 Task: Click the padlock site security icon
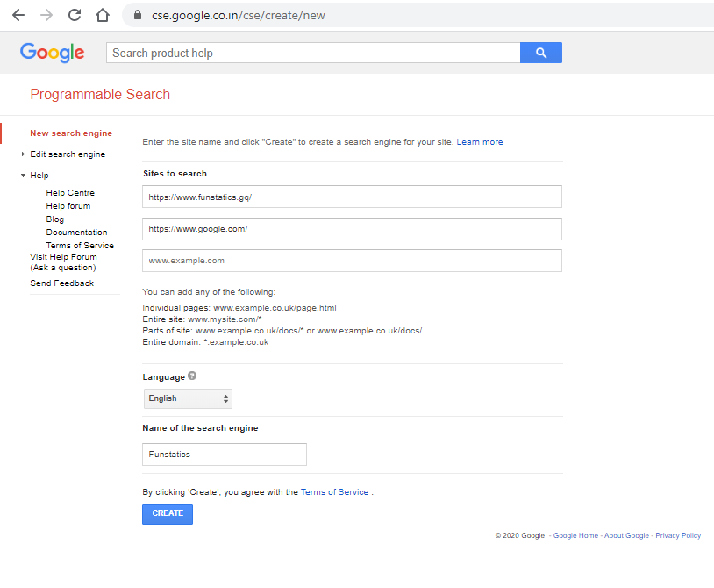[x=138, y=15]
